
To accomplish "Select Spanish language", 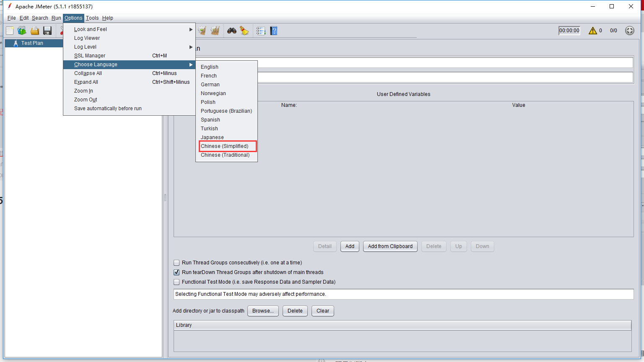I will [x=226, y=120].
